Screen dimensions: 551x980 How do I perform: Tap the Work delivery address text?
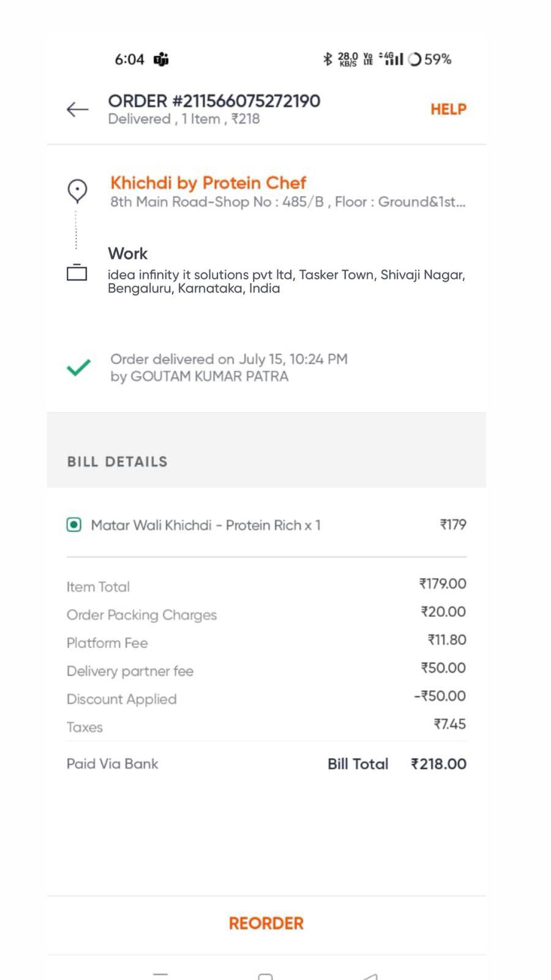point(286,281)
